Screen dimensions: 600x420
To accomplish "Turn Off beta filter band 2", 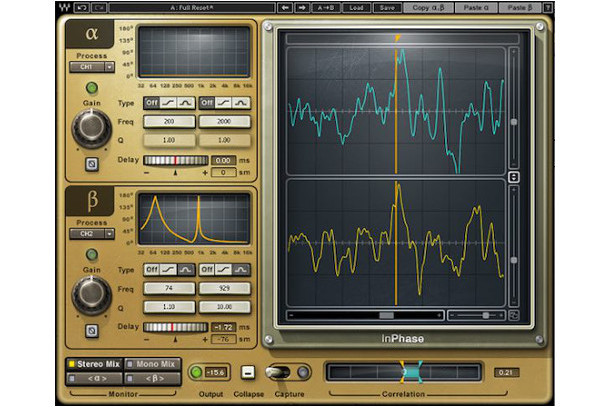I will pyautogui.click(x=207, y=270).
